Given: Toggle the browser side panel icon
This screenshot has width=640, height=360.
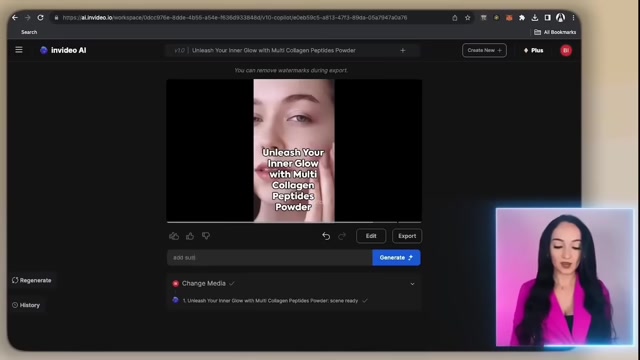Looking at the screenshot, I should 548,18.
